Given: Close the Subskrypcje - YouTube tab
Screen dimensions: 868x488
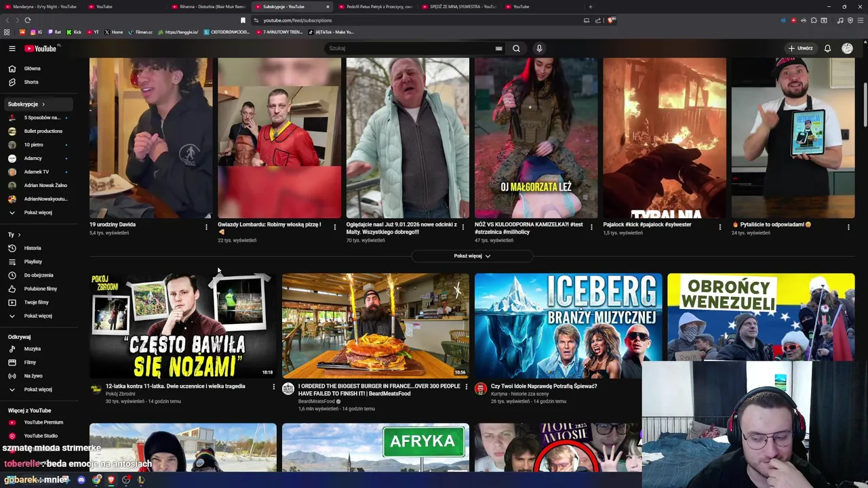Looking at the screenshot, I should click(328, 7).
